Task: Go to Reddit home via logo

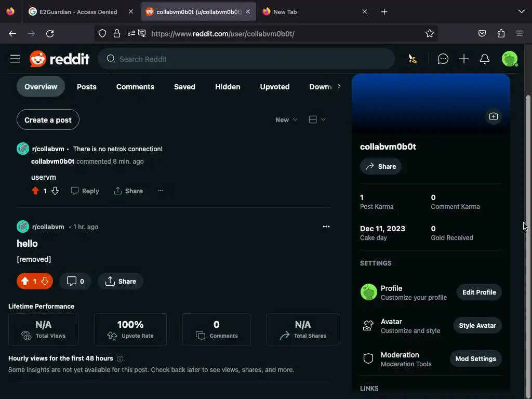Action: (59, 59)
